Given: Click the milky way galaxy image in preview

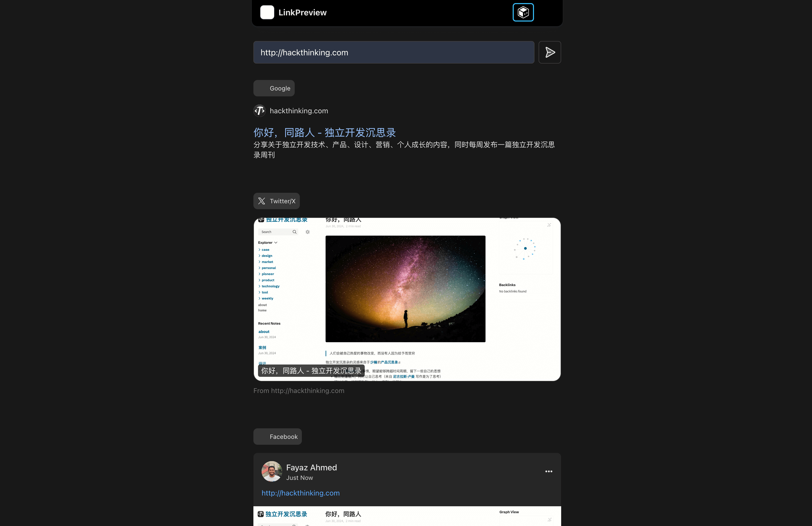Looking at the screenshot, I should point(405,288).
